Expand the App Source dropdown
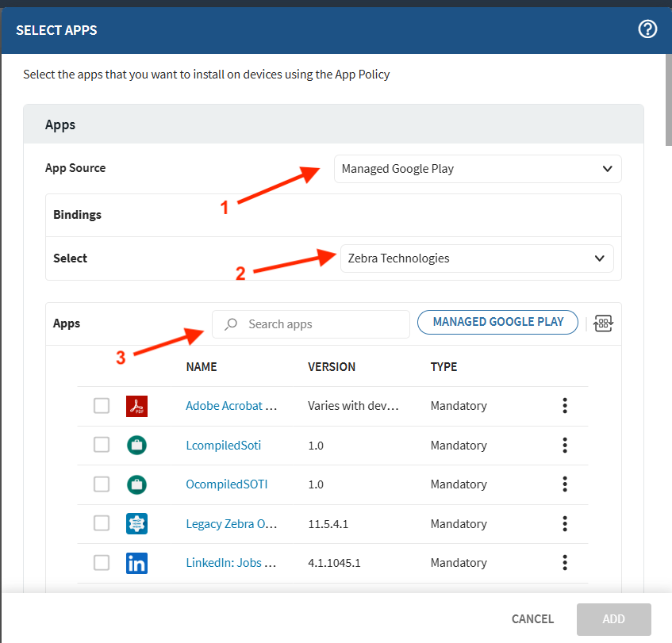The width and height of the screenshot is (672, 643). (x=477, y=169)
